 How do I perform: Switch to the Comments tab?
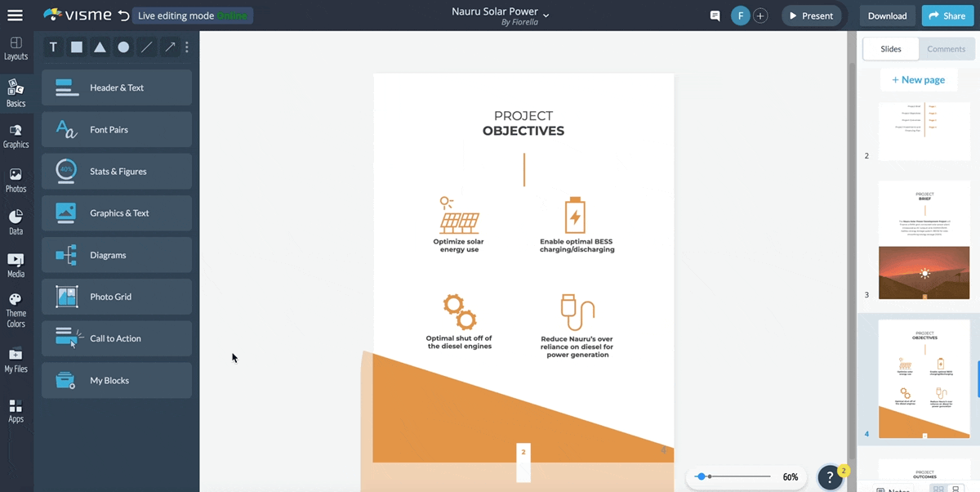946,48
